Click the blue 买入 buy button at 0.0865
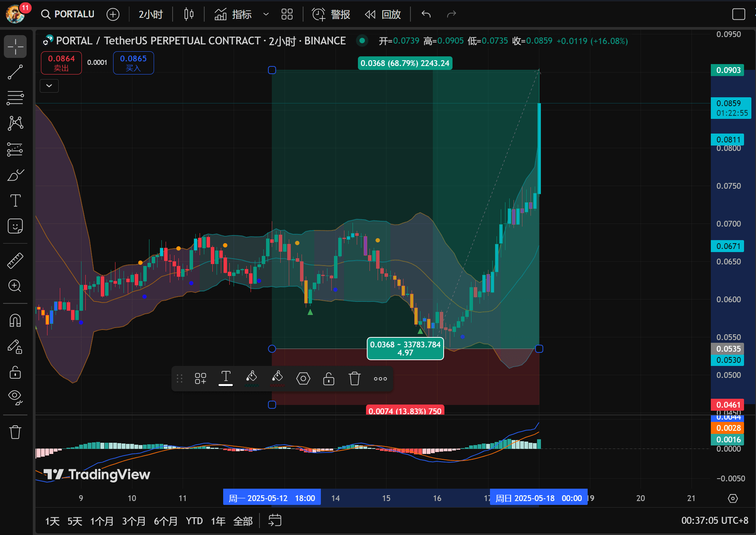This screenshot has height=535, width=756. tap(134, 63)
